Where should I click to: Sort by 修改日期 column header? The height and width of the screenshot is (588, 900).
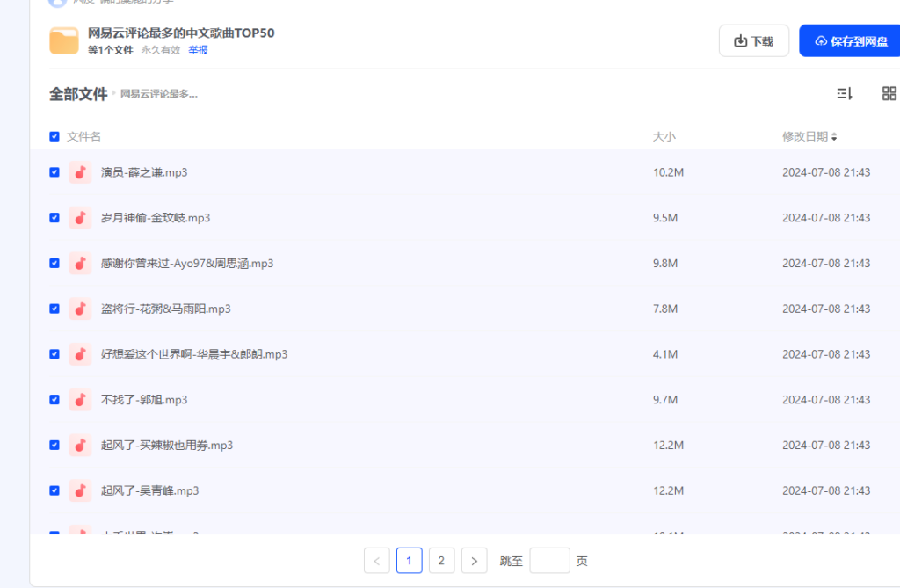tap(809, 136)
